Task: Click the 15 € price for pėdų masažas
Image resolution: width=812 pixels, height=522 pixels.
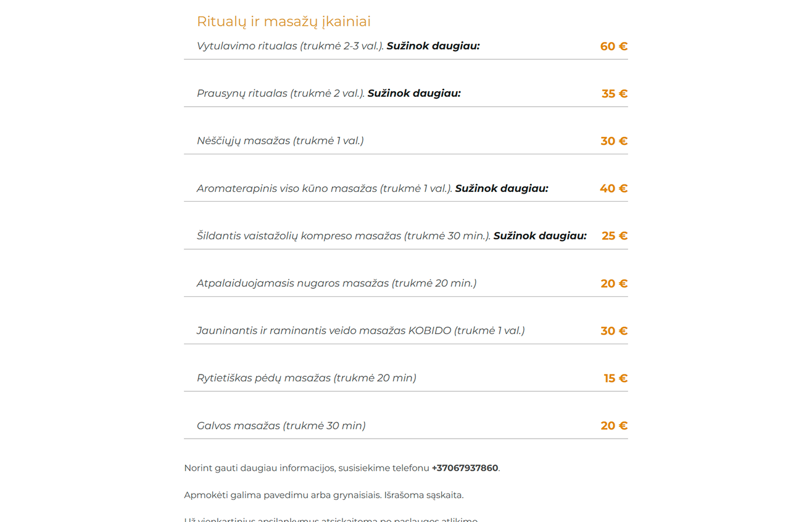Action: [x=615, y=379]
